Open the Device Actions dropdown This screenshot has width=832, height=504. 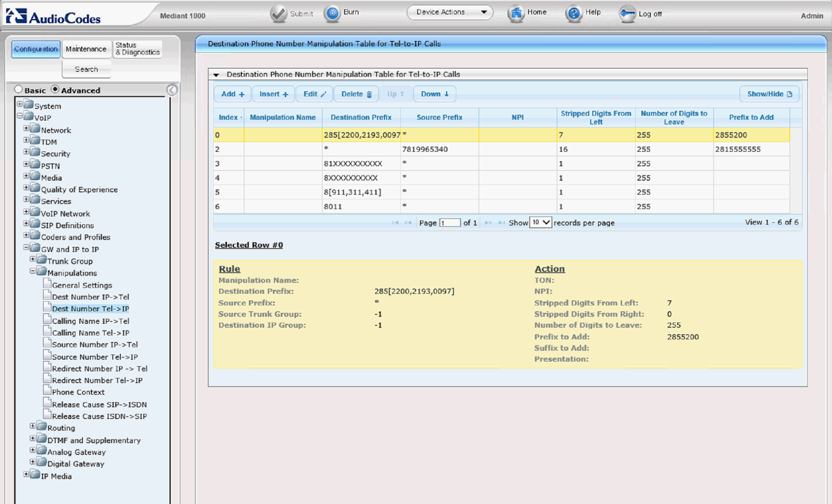coord(449,11)
